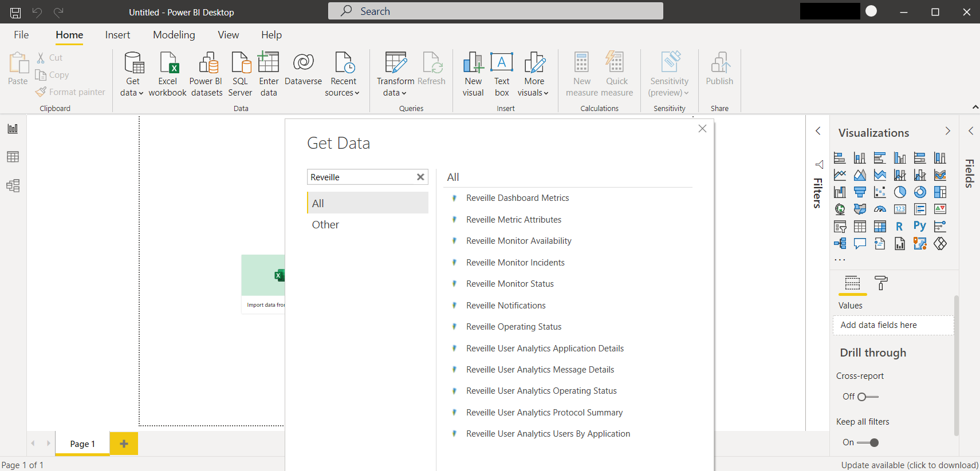Select the Funnel visual

click(860, 192)
